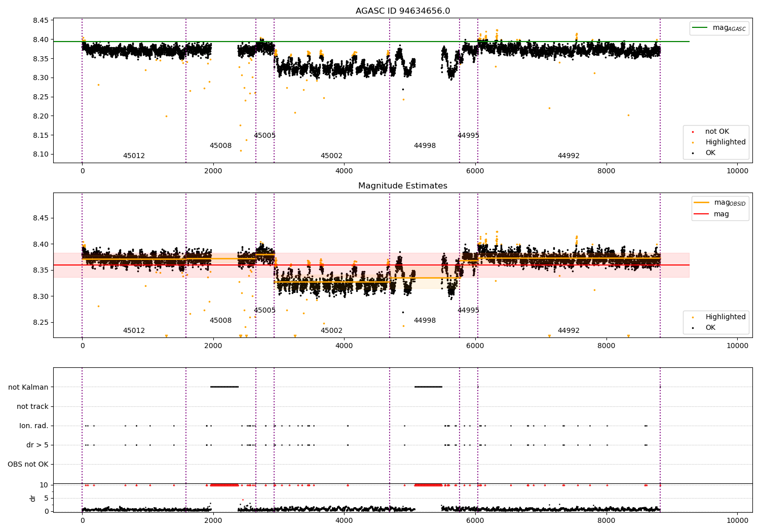Click obsid label 45012 in the AGASC ID plot

coord(134,156)
